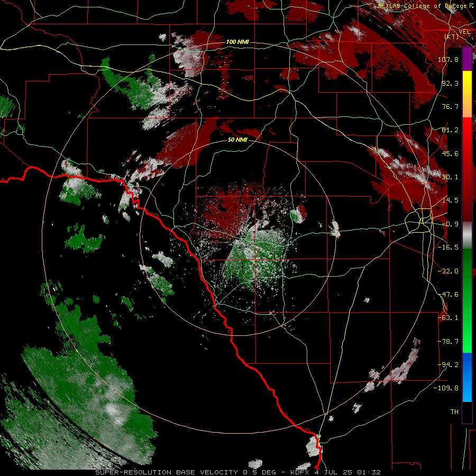Click the 14.5 legend value
The height and width of the screenshot is (476, 476).
tap(450, 200)
